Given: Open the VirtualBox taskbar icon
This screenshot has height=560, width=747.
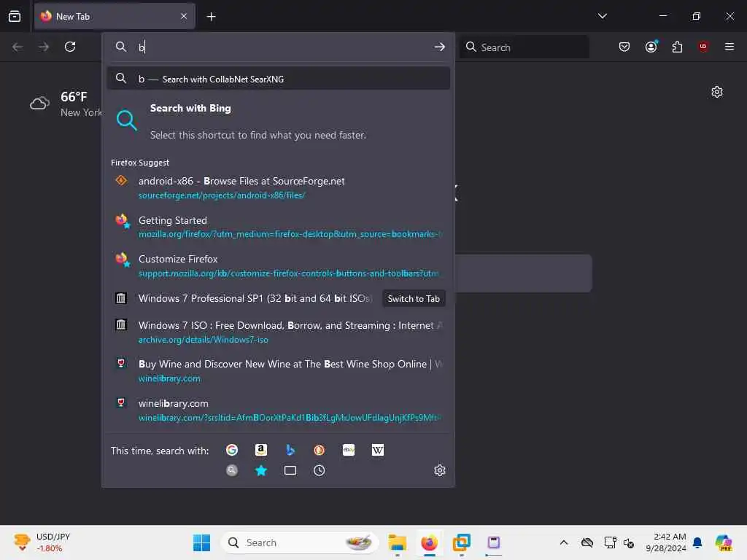Looking at the screenshot, I should pos(461,542).
